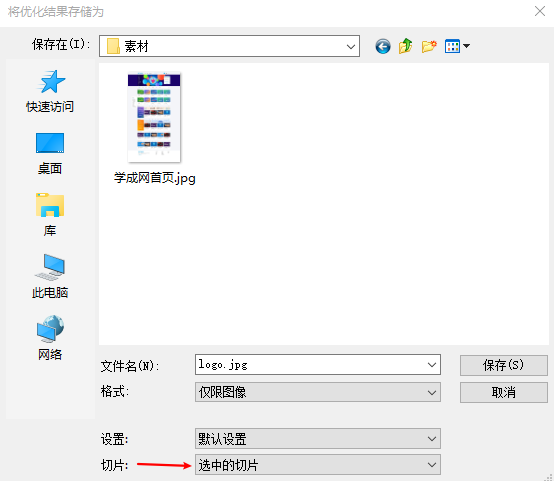Viewport: 554px width, 481px height.
Task: Expand the 格式 dropdown showing 仅限图像
Action: 318,392
